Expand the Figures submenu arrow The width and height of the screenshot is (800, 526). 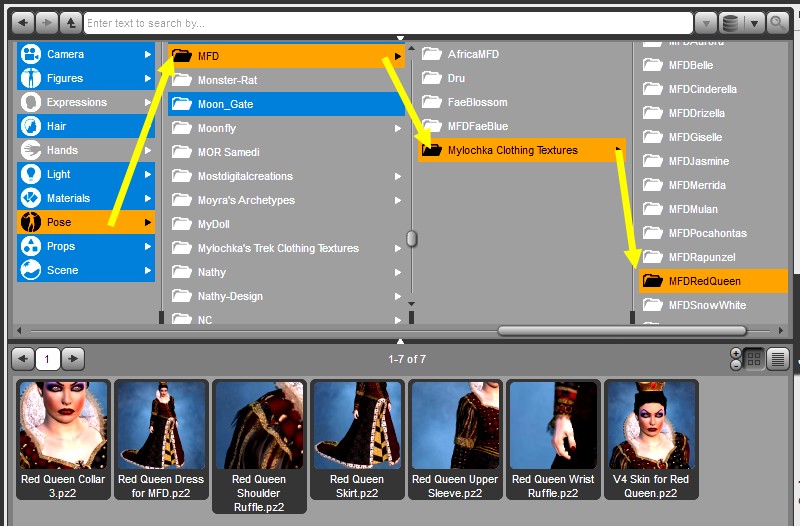click(x=147, y=78)
